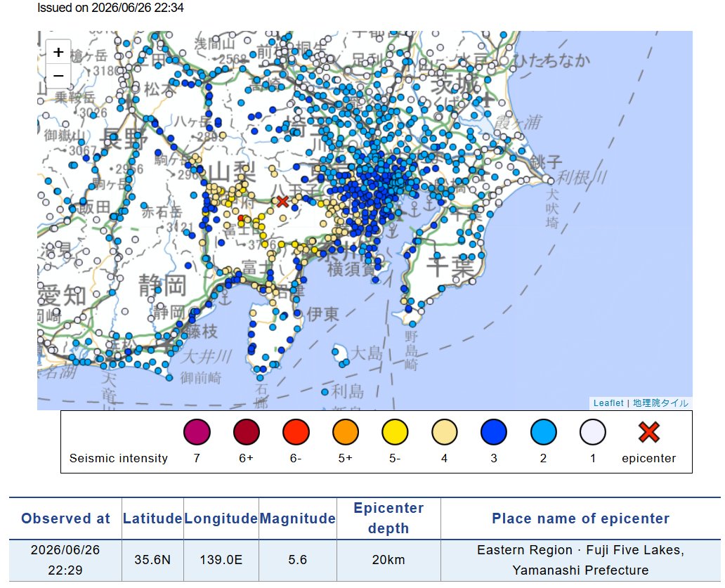Click the intensity 2 legend circle
The image size is (725, 588).
tap(543, 432)
